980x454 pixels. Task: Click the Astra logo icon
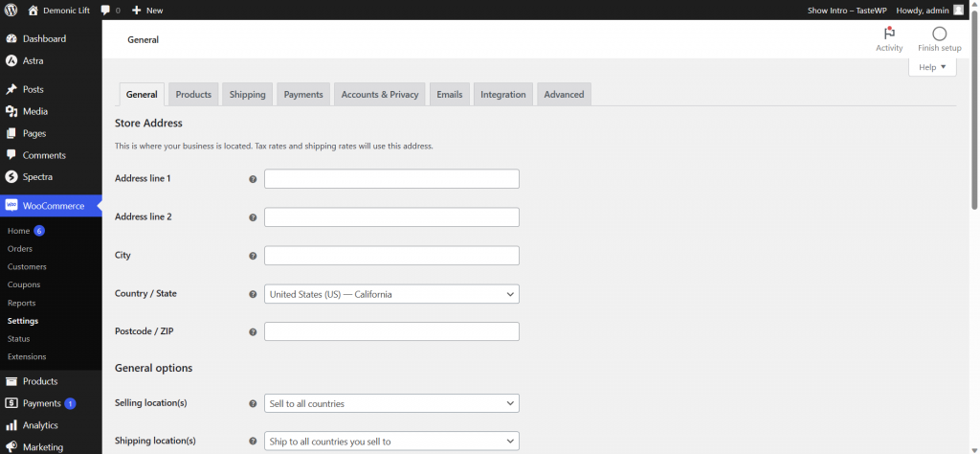click(11, 60)
